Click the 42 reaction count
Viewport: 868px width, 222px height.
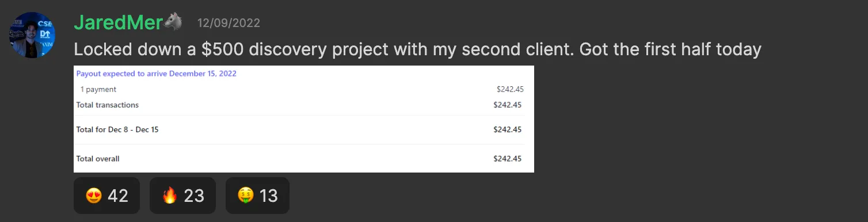click(118, 196)
